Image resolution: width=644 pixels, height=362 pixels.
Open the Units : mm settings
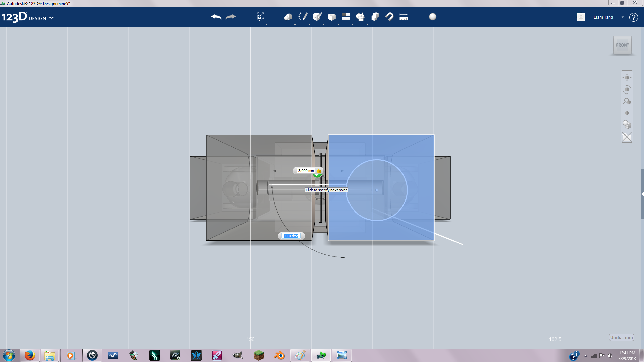coord(622,337)
